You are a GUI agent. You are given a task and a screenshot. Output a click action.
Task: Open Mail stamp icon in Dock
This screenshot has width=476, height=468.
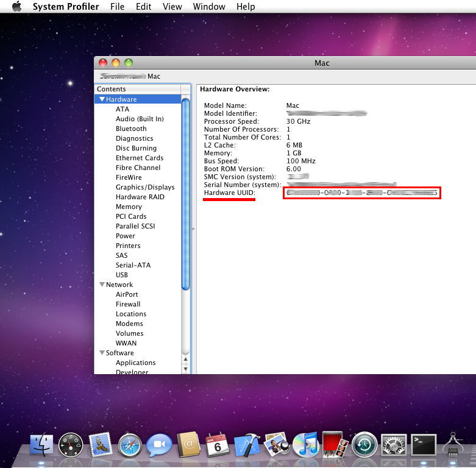100,445
